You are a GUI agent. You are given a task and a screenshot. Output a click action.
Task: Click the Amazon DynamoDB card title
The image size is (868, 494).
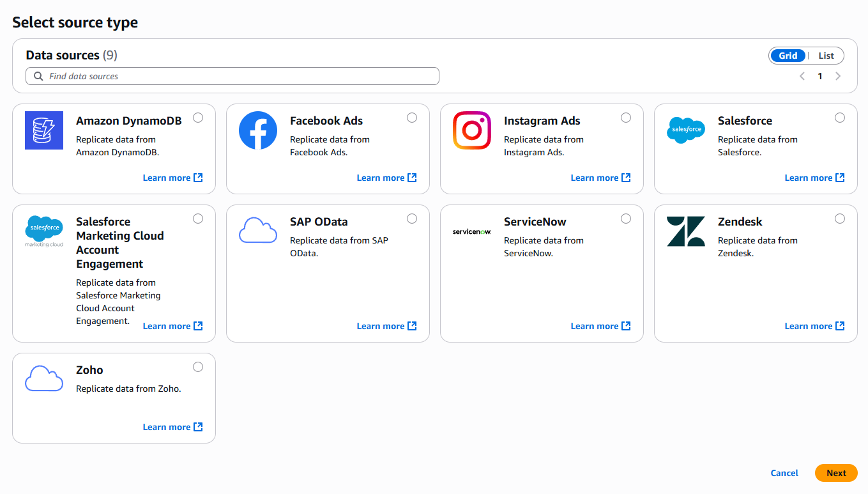(x=129, y=121)
